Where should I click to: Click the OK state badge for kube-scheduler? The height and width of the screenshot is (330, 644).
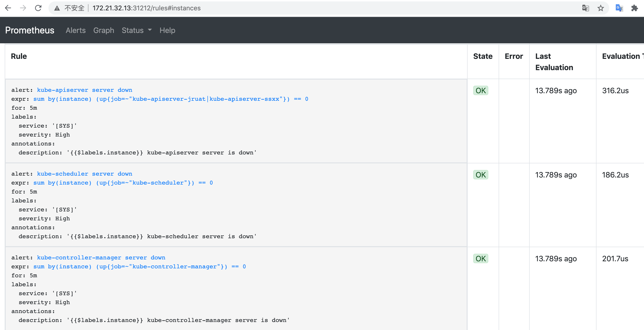coord(480,175)
